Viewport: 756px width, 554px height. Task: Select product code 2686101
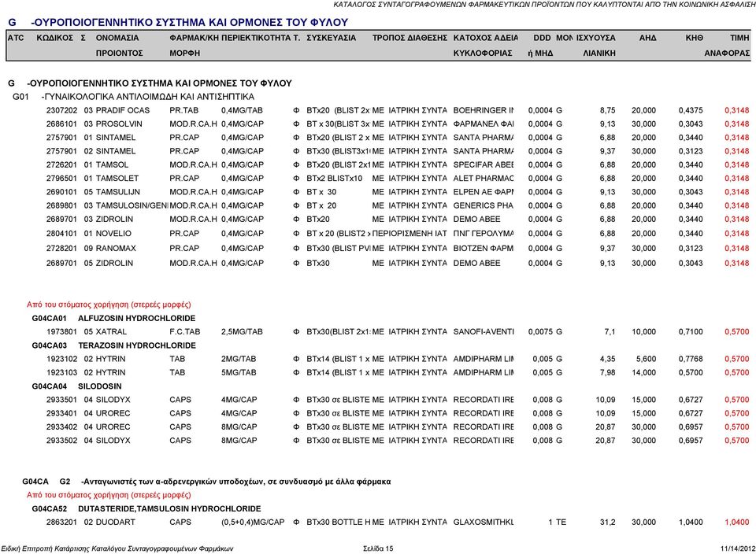61,124
